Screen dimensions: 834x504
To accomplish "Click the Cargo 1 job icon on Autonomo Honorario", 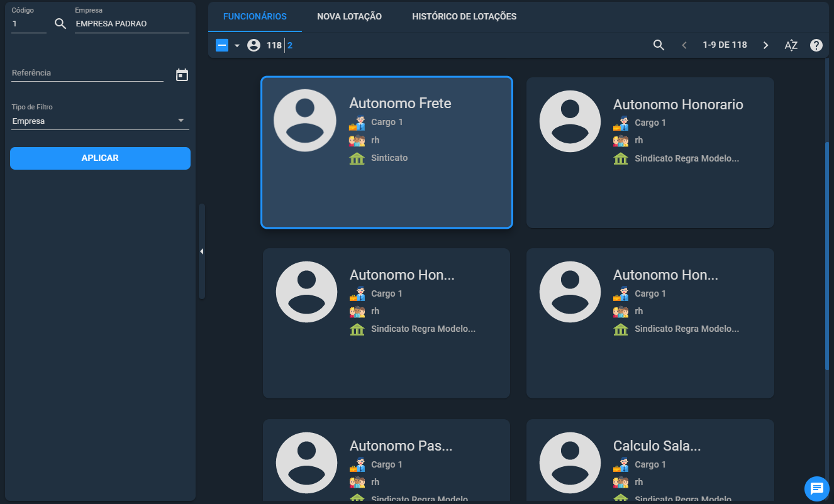I will [x=621, y=123].
